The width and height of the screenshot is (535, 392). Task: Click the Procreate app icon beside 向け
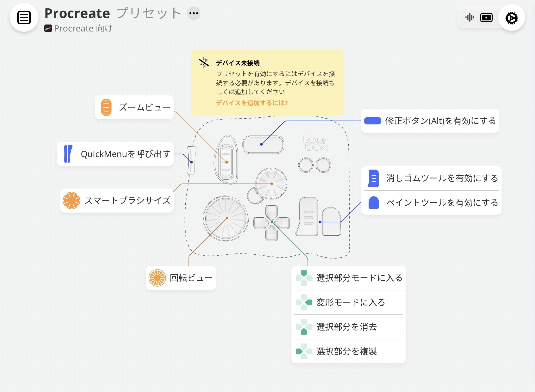point(48,29)
